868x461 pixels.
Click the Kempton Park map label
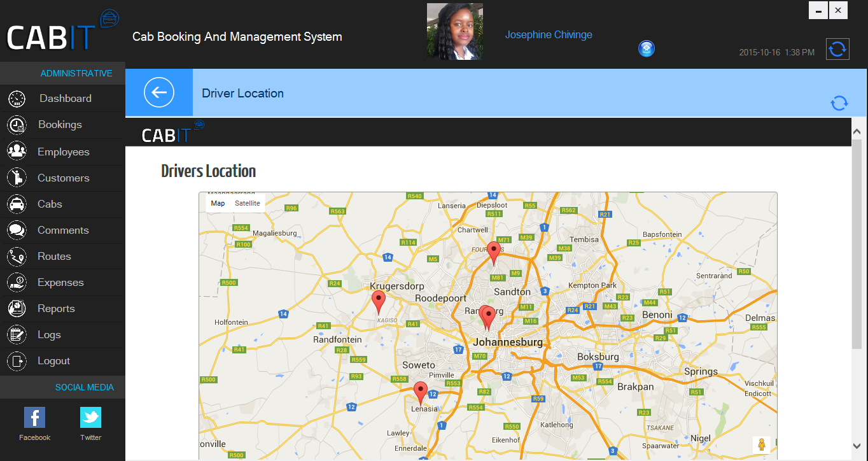pyautogui.click(x=592, y=285)
